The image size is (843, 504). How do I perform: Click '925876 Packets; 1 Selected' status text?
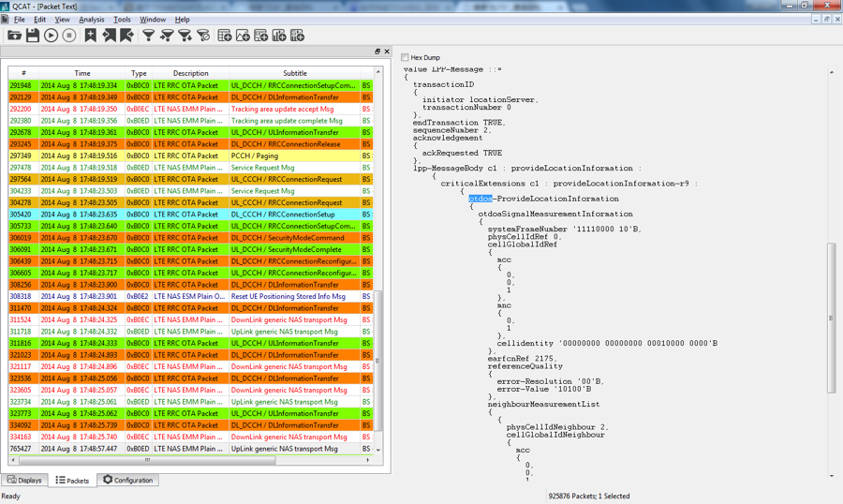(x=589, y=496)
